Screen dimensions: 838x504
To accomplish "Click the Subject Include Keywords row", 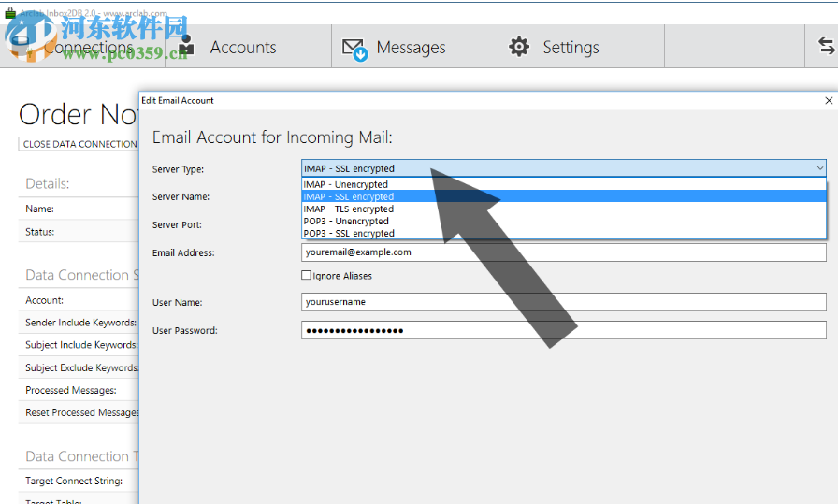I will point(79,345).
